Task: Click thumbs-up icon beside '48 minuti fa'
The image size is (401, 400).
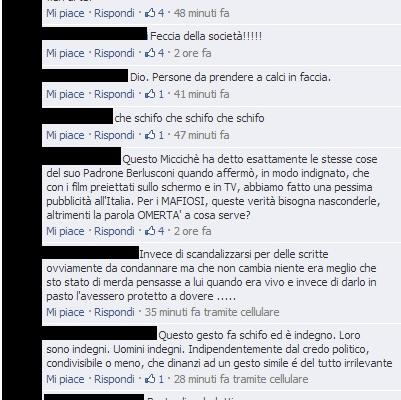Action: click(150, 13)
